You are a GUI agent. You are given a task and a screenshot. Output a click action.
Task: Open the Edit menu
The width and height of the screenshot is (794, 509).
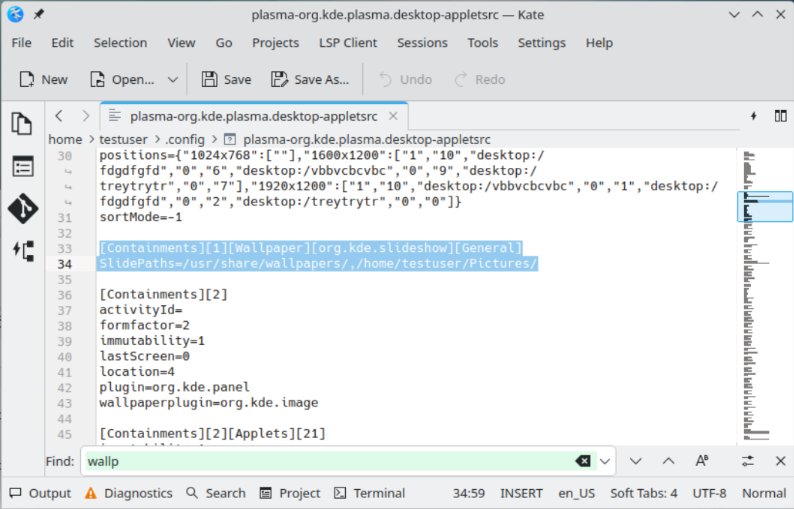coord(62,43)
